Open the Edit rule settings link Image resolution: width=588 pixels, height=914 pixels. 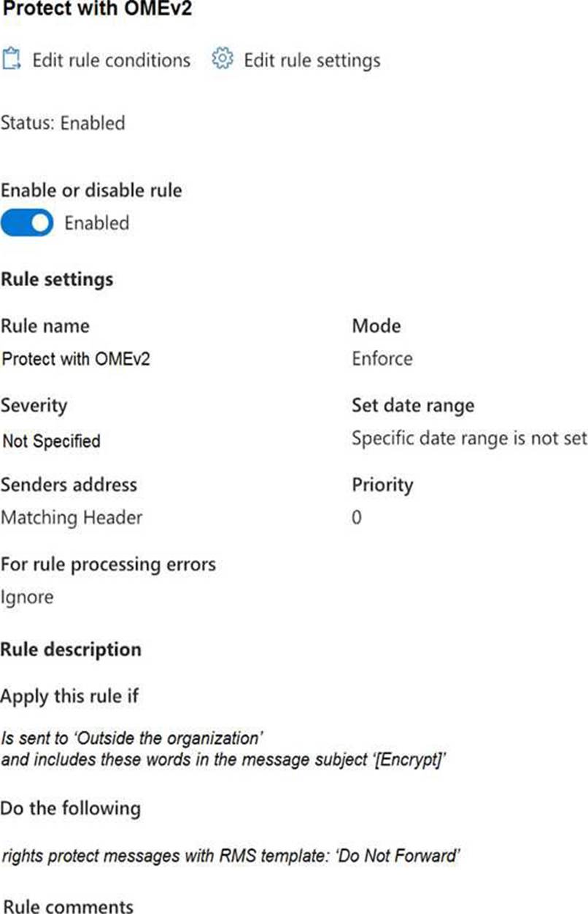point(312,60)
